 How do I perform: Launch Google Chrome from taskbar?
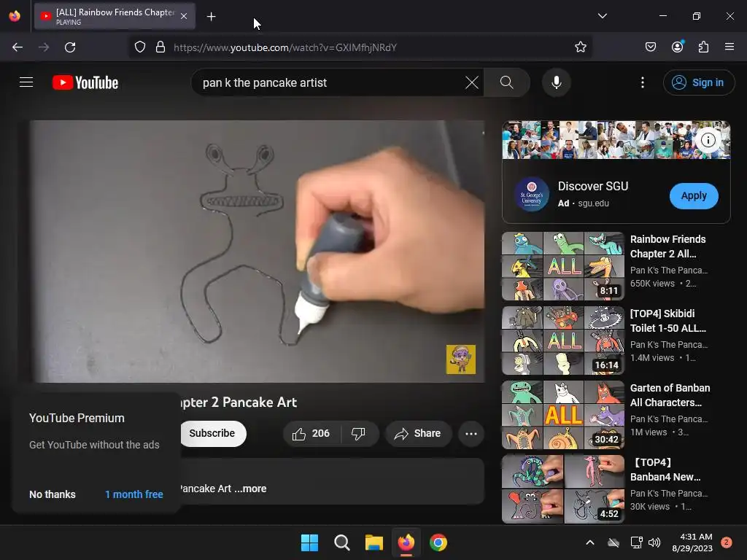pyautogui.click(x=438, y=542)
